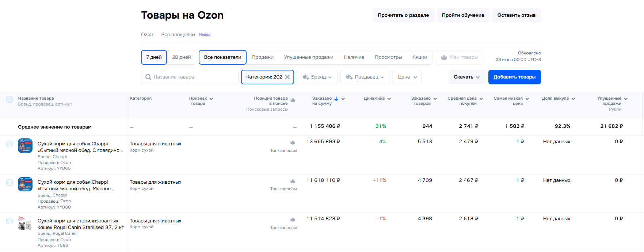Click crown icon in Chappi YY080 row
This screenshot has height=252, width=644.
(293, 181)
